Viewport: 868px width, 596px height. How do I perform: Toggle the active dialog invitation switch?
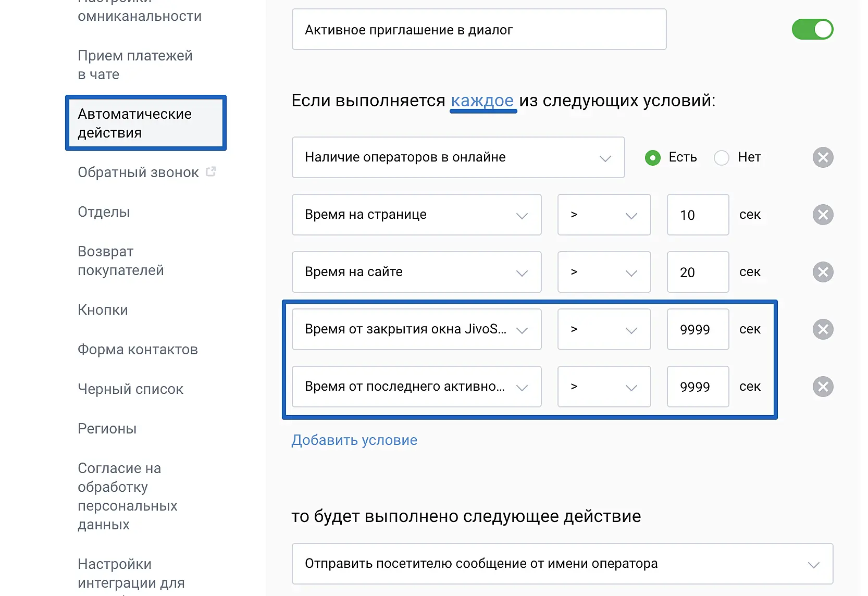812,29
